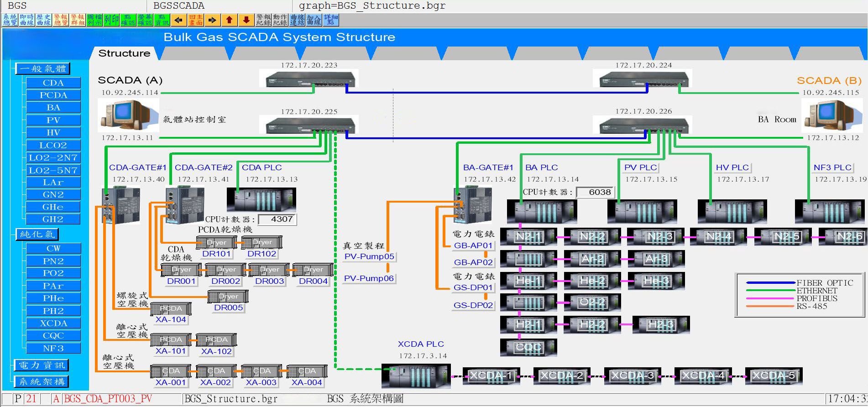
Task: Expand the 純化氣 tree group
Action: point(37,235)
